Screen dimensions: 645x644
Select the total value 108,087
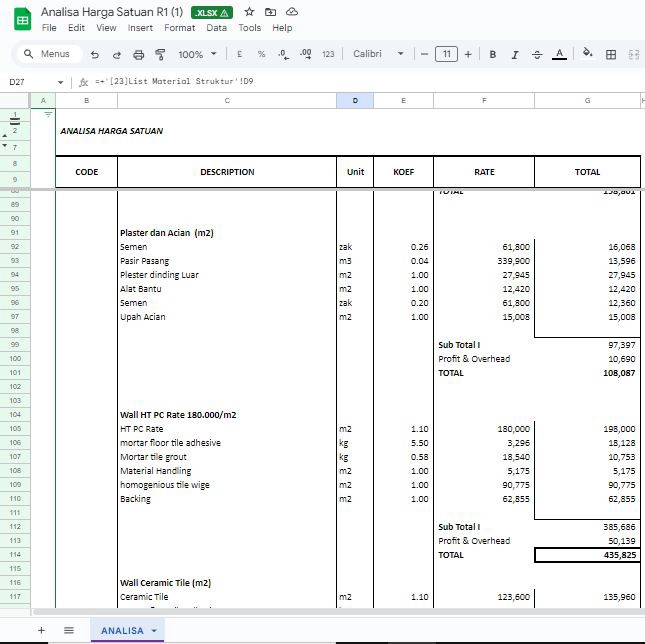coord(587,373)
